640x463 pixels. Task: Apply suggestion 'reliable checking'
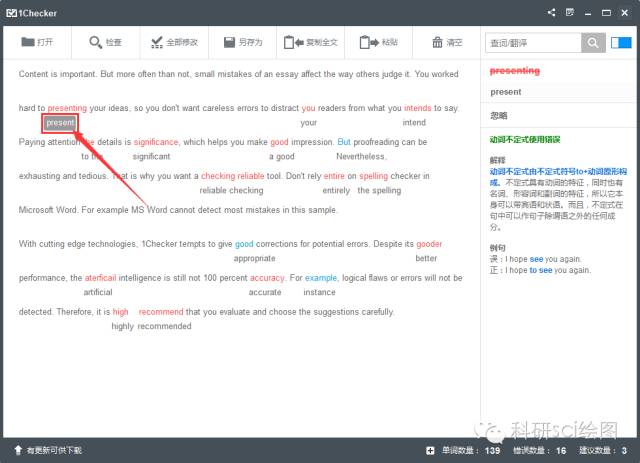(x=231, y=190)
